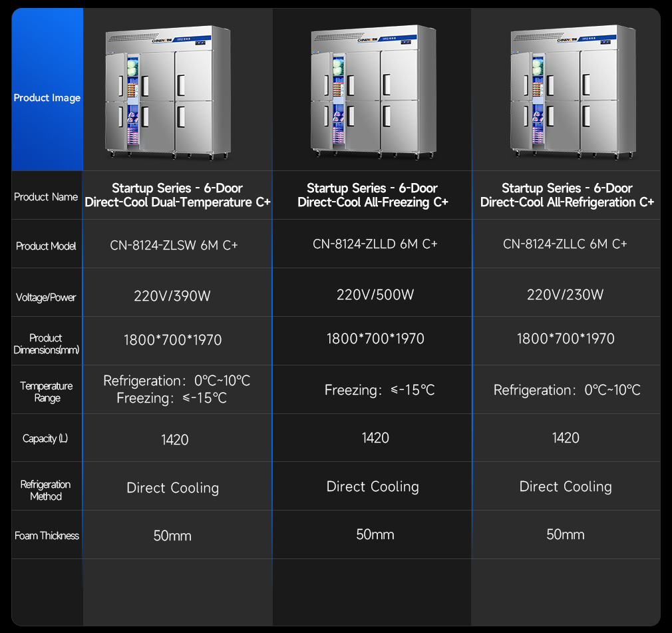The height and width of the screenshot is (633, 672).
Task: Open the Direct-Cool All-Refrigeration C+ product name
Action: click(567, 195)
